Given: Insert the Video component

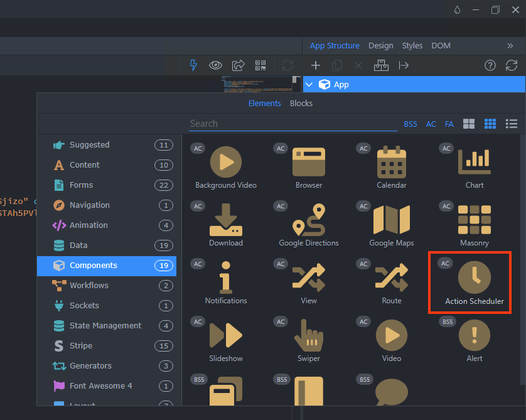Looking at the screenshot, I should point(392,340).
